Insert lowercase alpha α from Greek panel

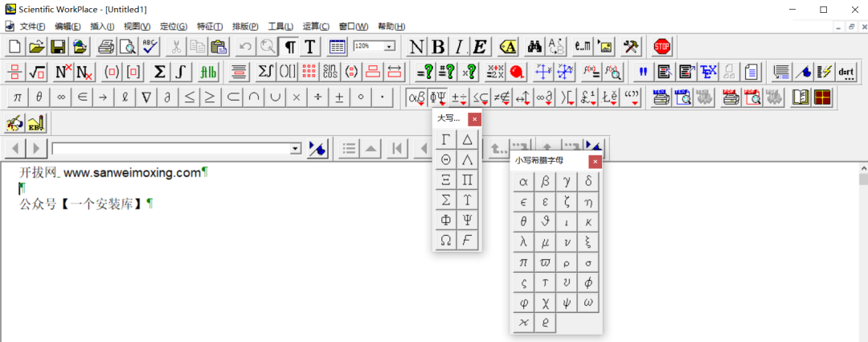coord(524,183)
